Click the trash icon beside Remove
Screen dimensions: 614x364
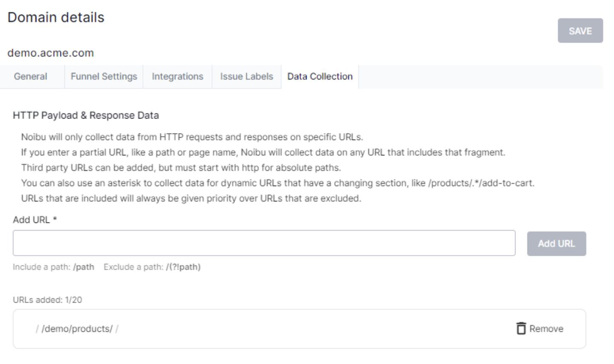pyautogui.click(x=521, y=329)
